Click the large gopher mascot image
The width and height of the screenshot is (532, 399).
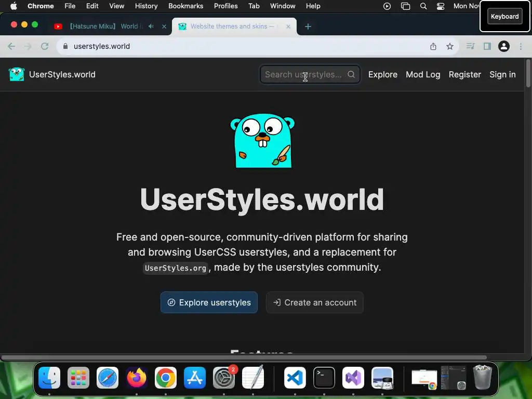(x=262, y=140)
